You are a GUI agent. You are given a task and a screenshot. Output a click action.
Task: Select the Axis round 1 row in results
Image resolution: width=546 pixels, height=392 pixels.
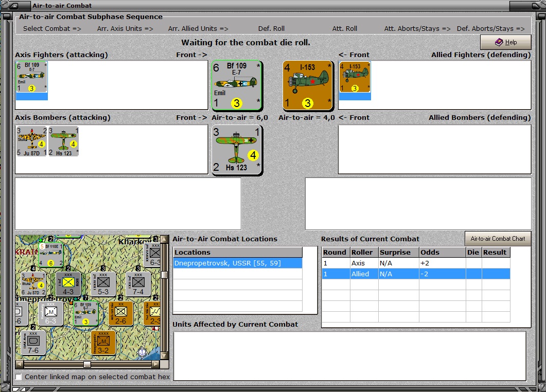tap(416, 263)
